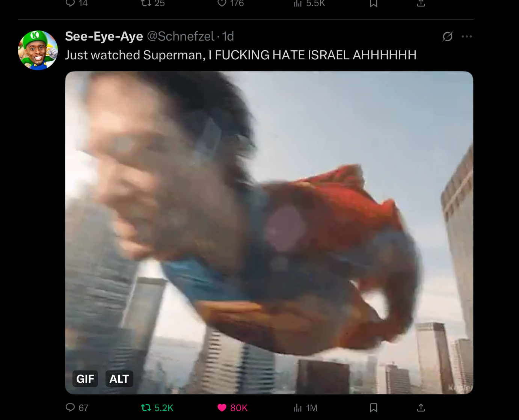Unlike the tweet with 80K likes

pos(232,408)
